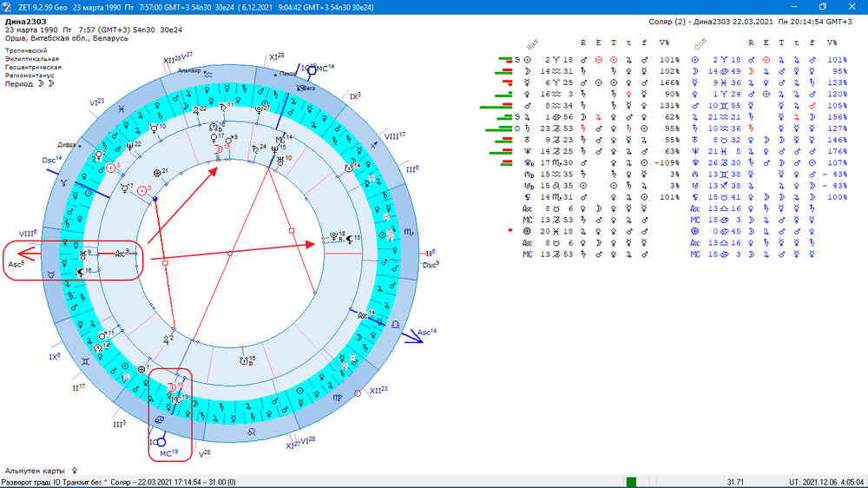Select the Lilith glyph in natal table
Image resolution: width=868 pixels, height=488 pixels.
[528, 197]
